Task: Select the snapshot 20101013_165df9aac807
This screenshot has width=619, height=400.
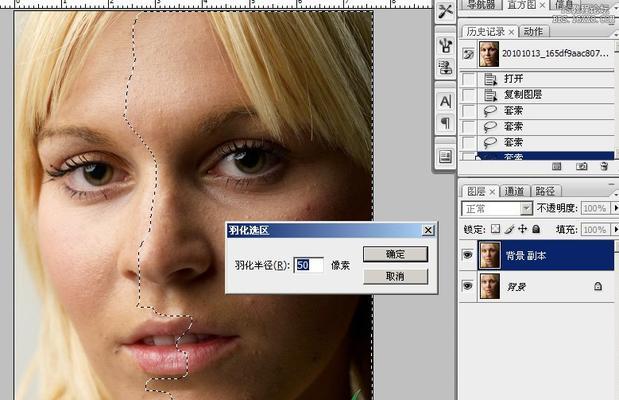Action: (x=555, y=53)
